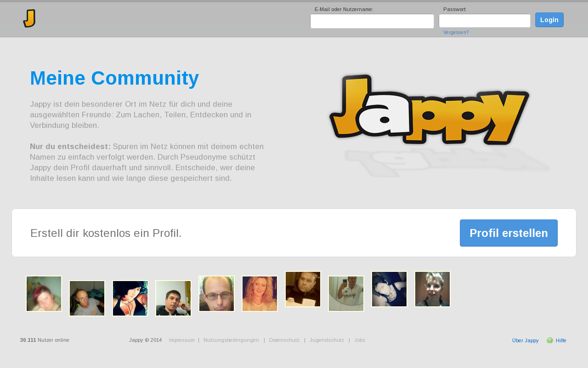Click the large Jappy logo graphic

pos(430,109)
